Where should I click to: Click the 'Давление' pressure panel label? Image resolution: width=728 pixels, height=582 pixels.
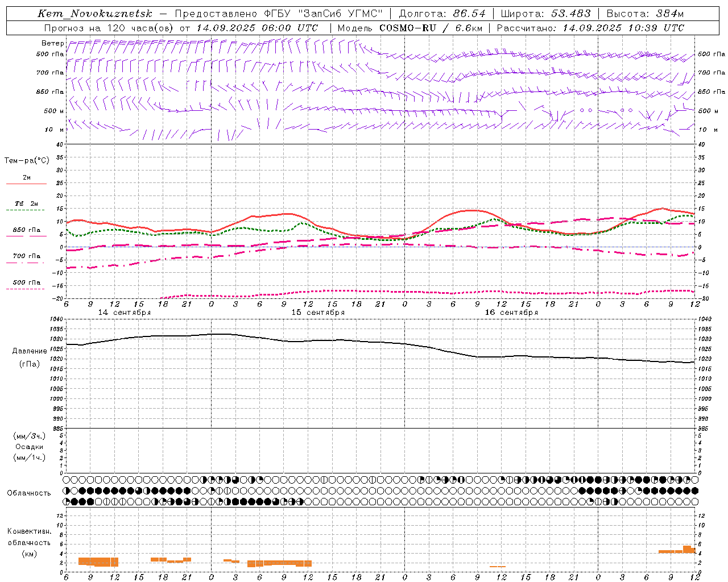point(30,351)
